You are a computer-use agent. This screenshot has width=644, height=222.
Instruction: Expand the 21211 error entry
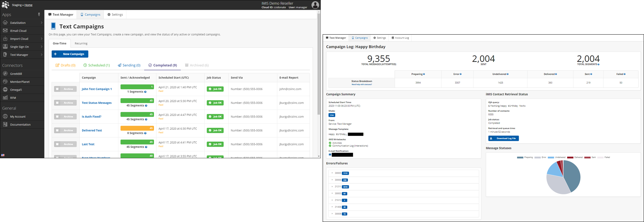[x=332, y=187]
